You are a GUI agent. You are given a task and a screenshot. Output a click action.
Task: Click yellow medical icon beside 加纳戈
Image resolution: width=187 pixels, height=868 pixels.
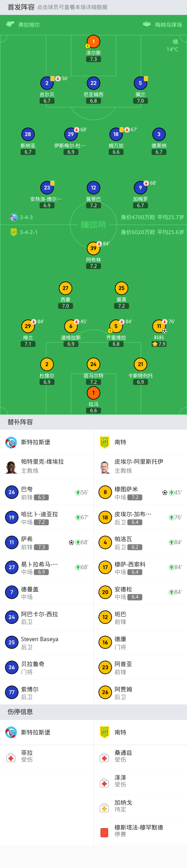coord(104,808)
